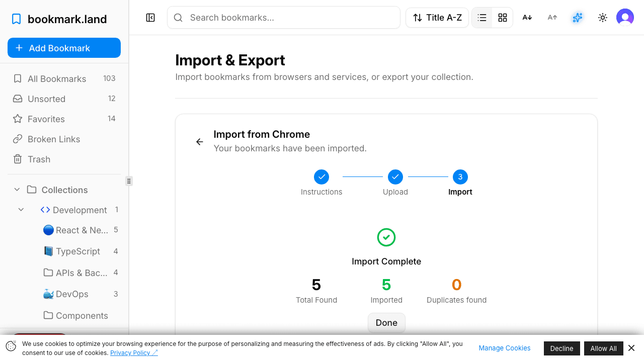This screenshot has width=644, height=362.
Task: Select step 3 Import circle
Action: click(x=460, y=177)
